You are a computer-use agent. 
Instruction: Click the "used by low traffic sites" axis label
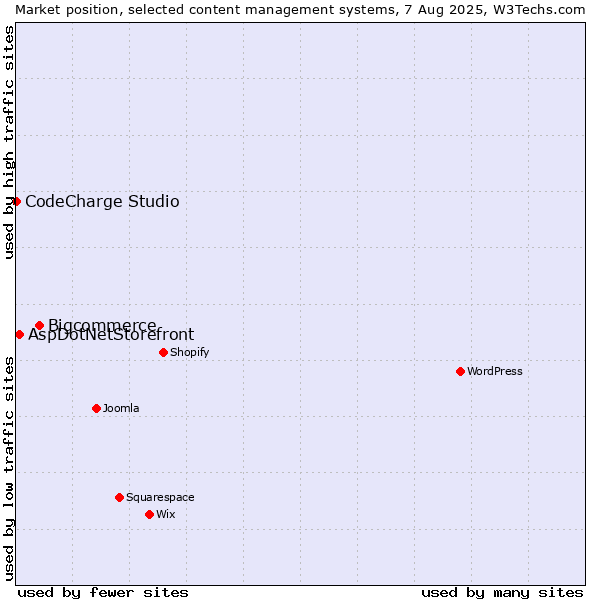tap(9, 469)
